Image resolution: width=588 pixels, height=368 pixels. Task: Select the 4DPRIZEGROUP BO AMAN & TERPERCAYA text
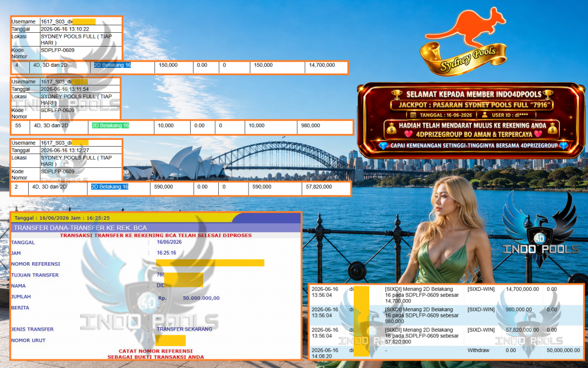pyautogui.click(x=474, y=134)
